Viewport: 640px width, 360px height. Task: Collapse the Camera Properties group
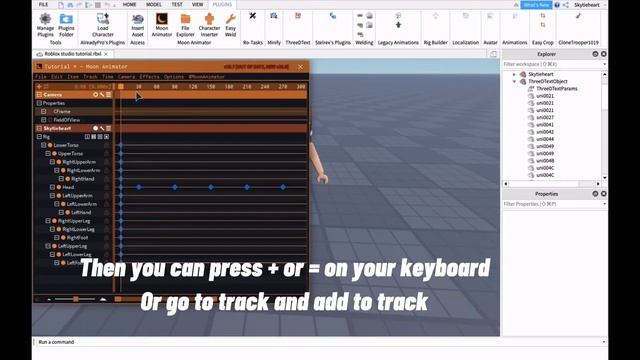(39, 103)
